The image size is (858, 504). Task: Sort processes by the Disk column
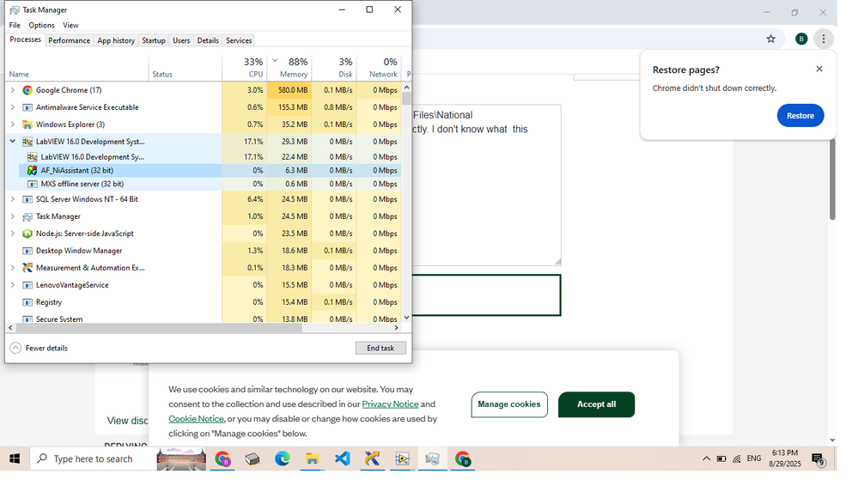tap(334, 68)
